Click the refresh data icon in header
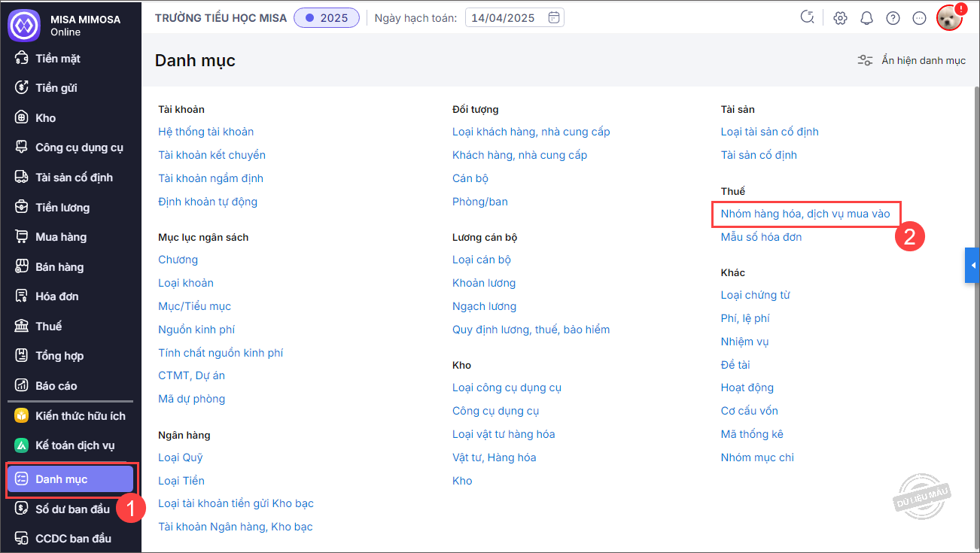The image size is (980, 553). tap(808, 18)
